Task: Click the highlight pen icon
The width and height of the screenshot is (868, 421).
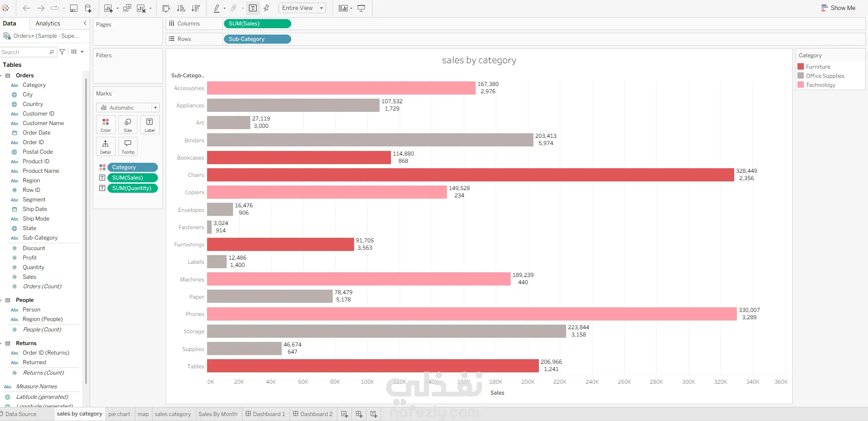Action: pos(217,8)
